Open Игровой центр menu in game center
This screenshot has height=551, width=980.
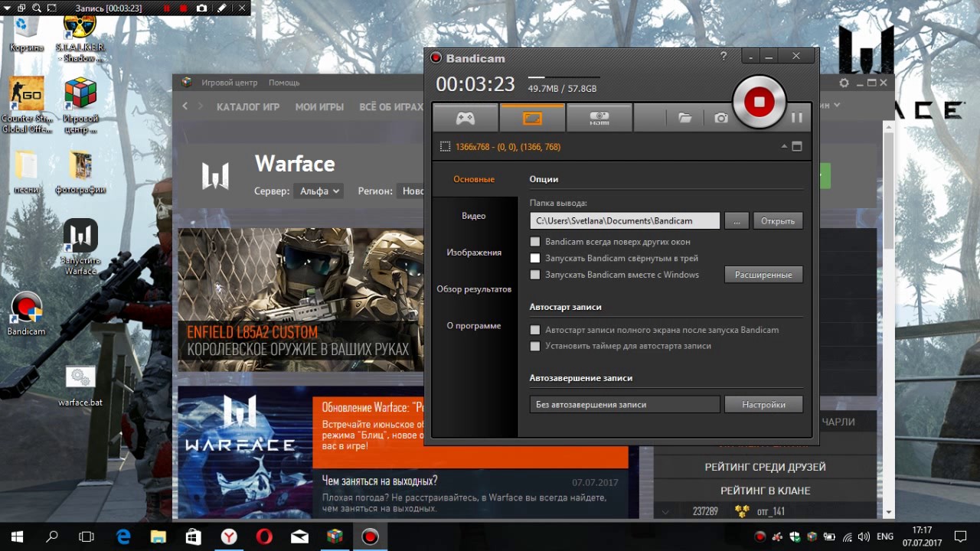tap(230, 83)
